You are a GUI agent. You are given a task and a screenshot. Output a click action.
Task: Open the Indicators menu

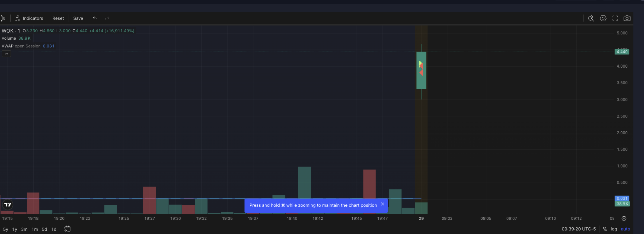click(29, 18)
